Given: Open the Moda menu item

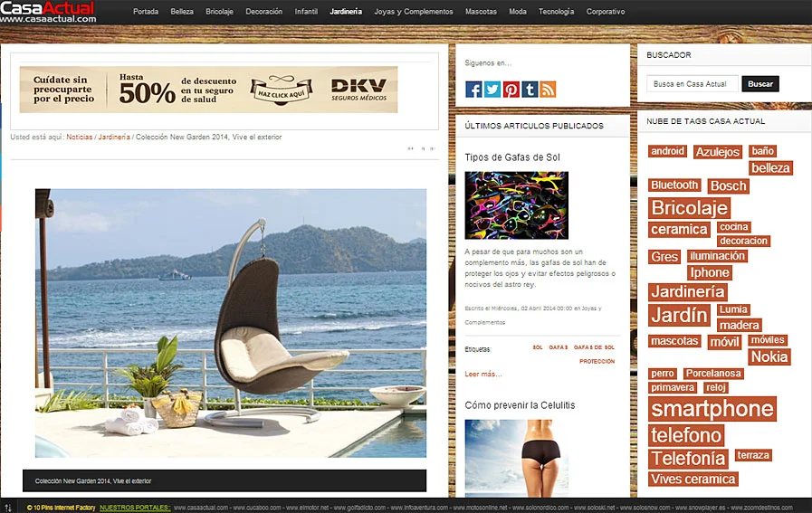Looking at the screenshot, I should [x=517, y=12].
